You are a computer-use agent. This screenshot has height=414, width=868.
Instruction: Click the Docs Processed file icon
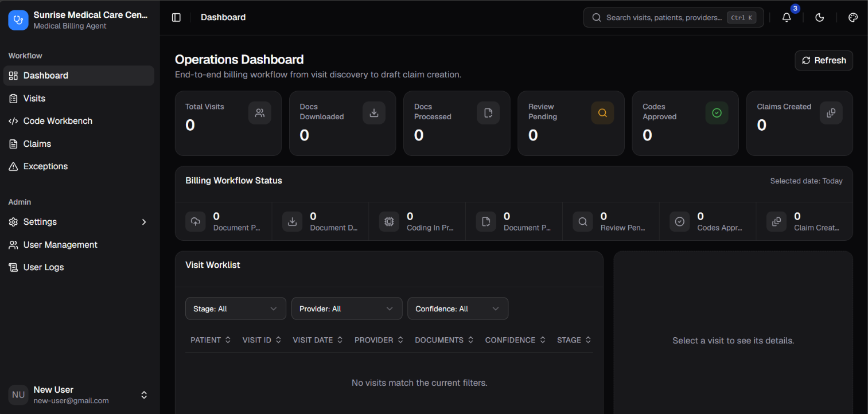pos(488,113)
